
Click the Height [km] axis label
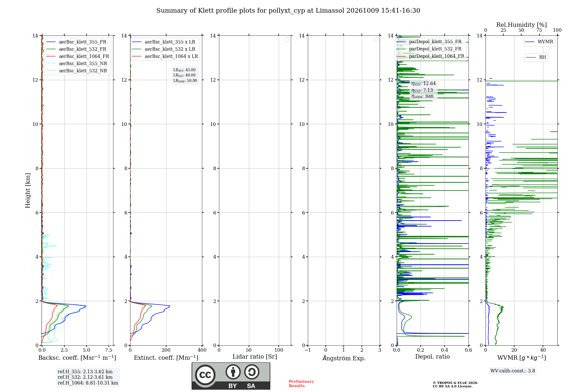tap(28, 191)
